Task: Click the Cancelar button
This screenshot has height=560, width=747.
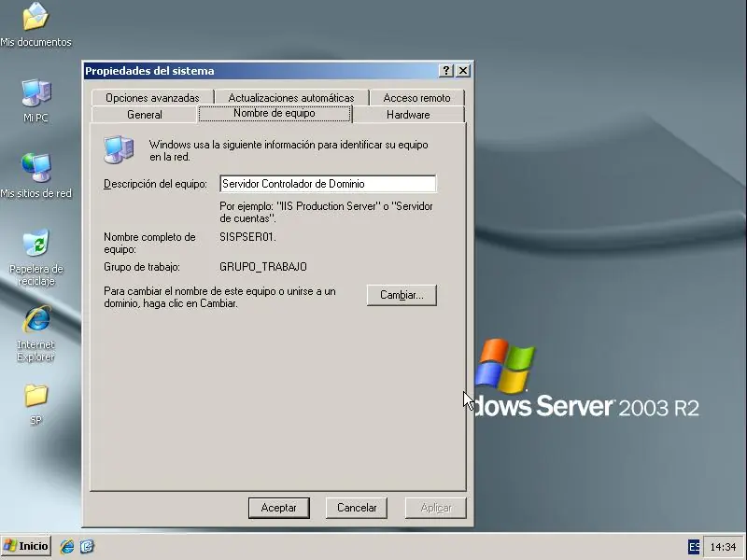Action: (x=357, y=508)
